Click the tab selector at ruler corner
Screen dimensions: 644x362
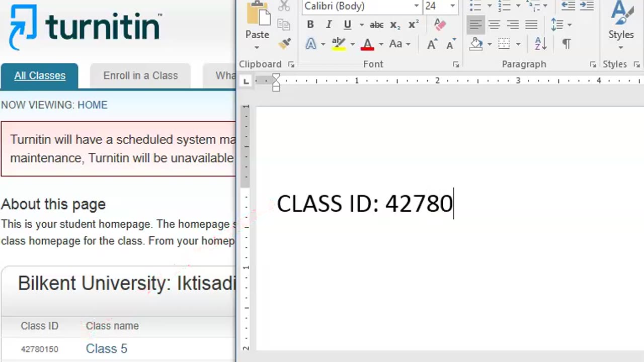click(246, 80)
